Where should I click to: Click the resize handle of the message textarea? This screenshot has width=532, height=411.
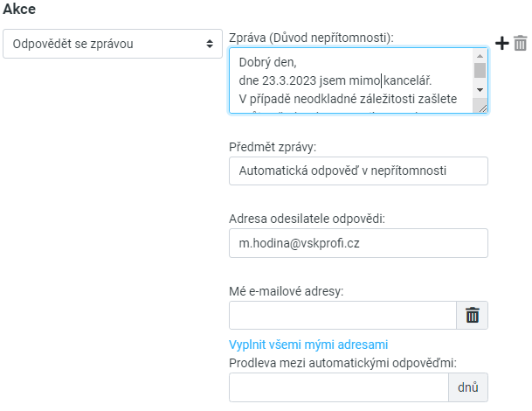[480, 106]
